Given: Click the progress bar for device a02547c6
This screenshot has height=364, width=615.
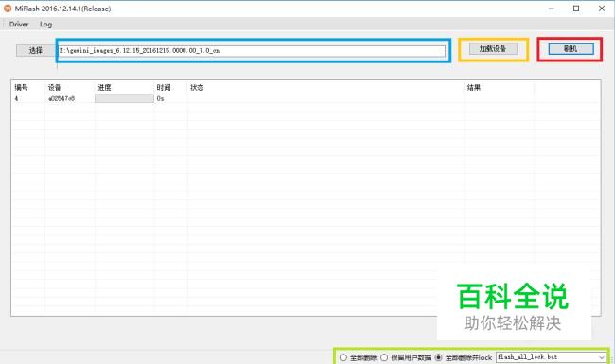Looking at the screenshot, I should pos(124,98).
